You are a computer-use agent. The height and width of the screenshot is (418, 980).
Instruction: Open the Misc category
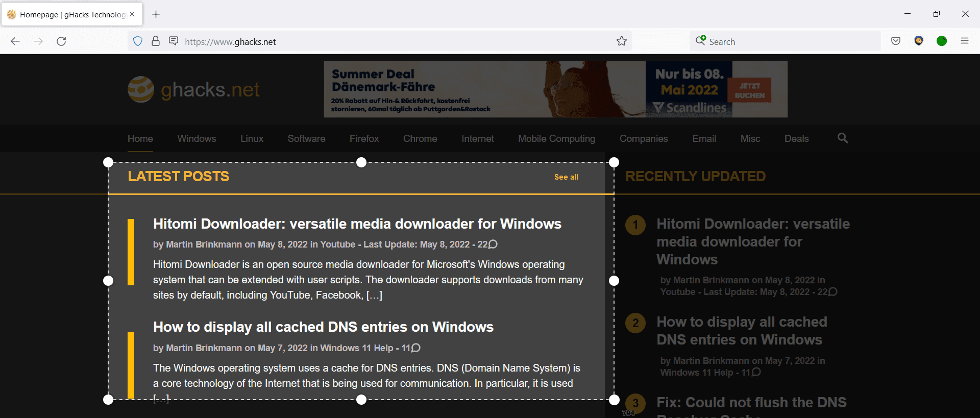pyautogui.click(x=750, y=139)
